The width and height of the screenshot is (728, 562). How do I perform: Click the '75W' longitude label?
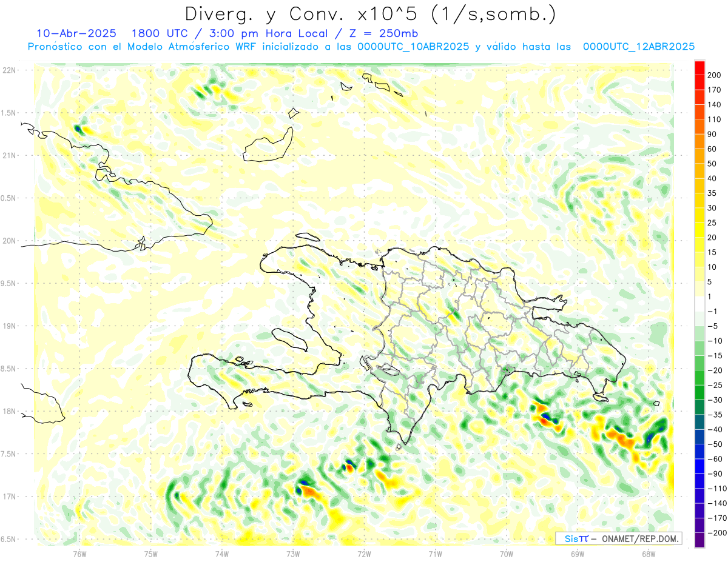[x=151, y=554]
